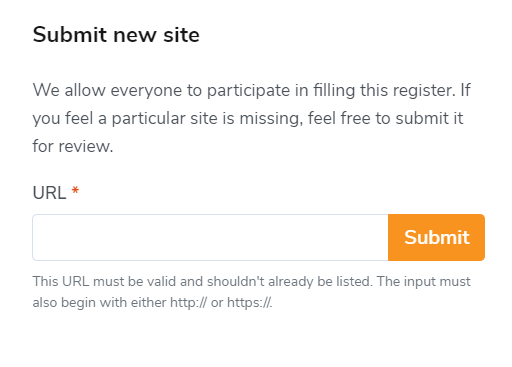Click the 'for review.' text line
This screenshot has width=512, height=367.
73,146
